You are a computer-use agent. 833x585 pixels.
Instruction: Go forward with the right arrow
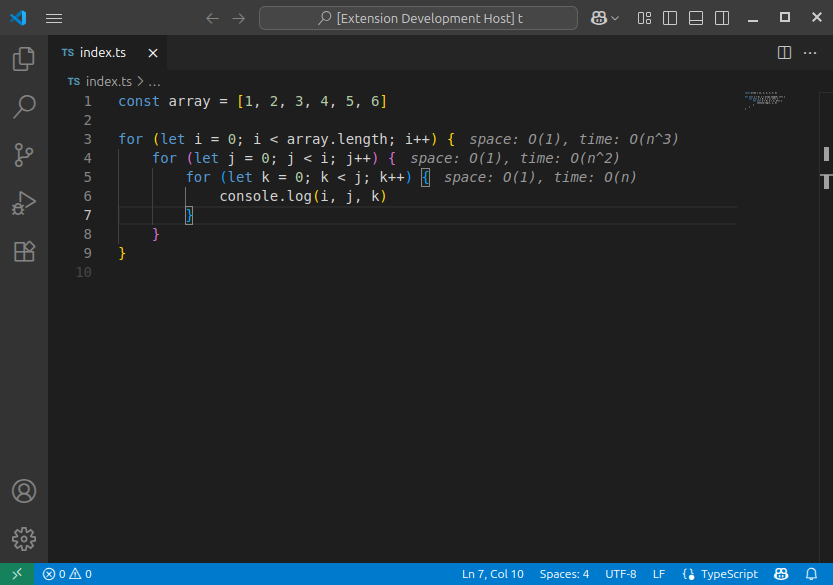point(239,19)
